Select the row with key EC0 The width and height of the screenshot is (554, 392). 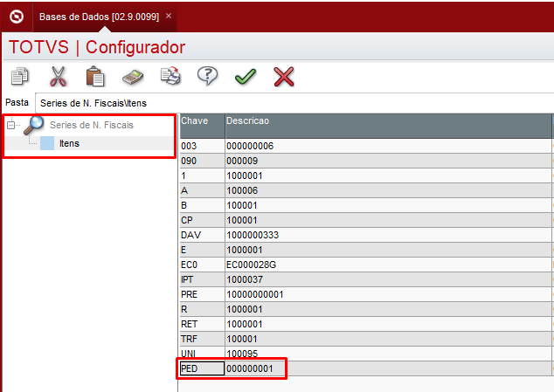click(x=365, y=265)
